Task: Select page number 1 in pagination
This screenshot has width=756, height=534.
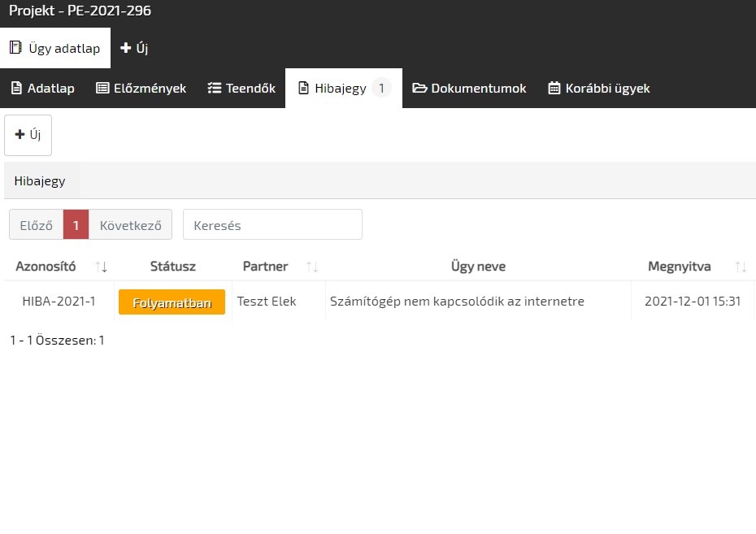Action: click(76, 225)
